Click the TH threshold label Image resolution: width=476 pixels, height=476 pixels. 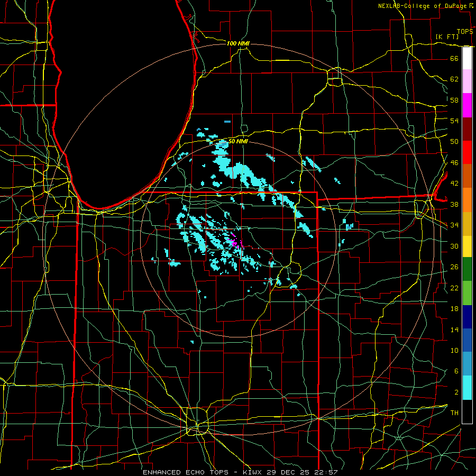454,413
